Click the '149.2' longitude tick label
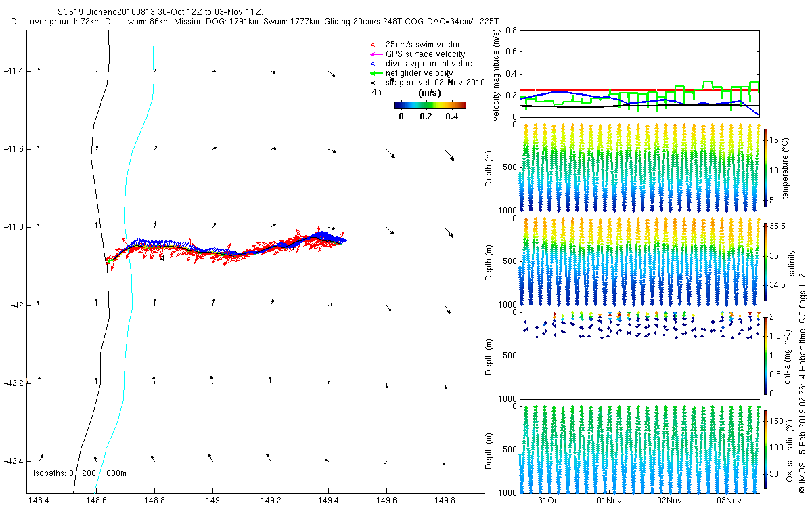 click(x=271, y=501)
